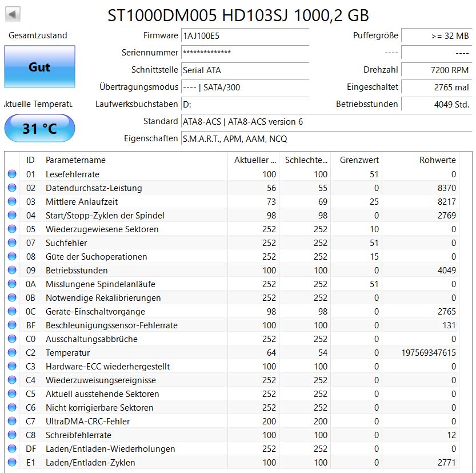
Task: Click the Betriebsstunden value 4049 Std.
Action: 437,105
